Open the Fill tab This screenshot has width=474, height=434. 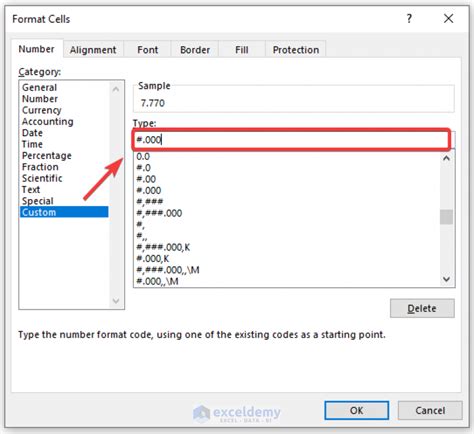(242, 50)
